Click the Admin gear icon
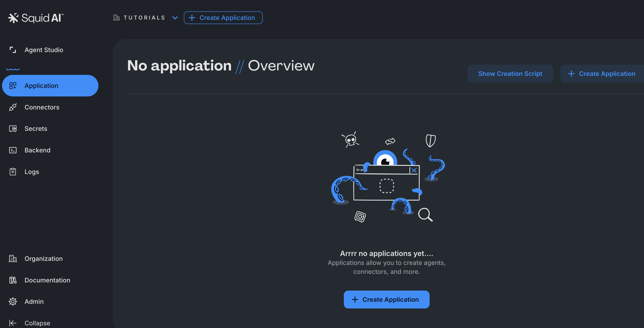Viewport: 644px width, 328px height. point(13,301)
